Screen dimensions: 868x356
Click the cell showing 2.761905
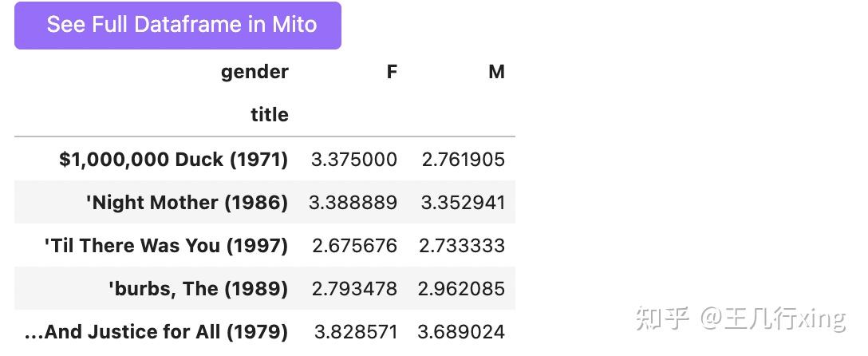464,160
